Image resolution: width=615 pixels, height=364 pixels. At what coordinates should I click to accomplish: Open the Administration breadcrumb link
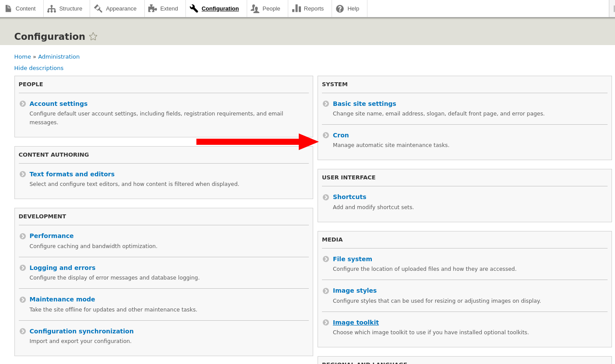[x=59, y=56]
